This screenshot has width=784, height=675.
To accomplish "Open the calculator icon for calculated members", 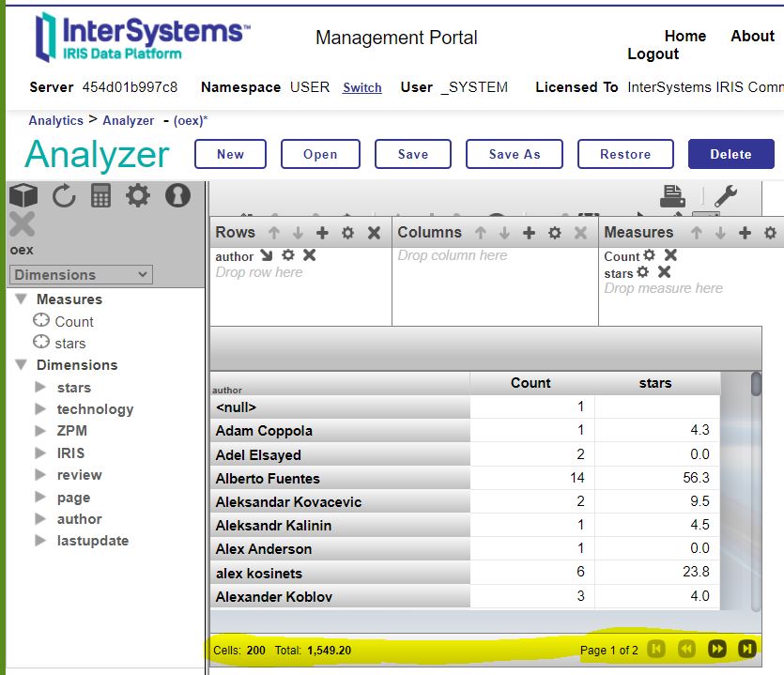I will click(x=100, y=195).
